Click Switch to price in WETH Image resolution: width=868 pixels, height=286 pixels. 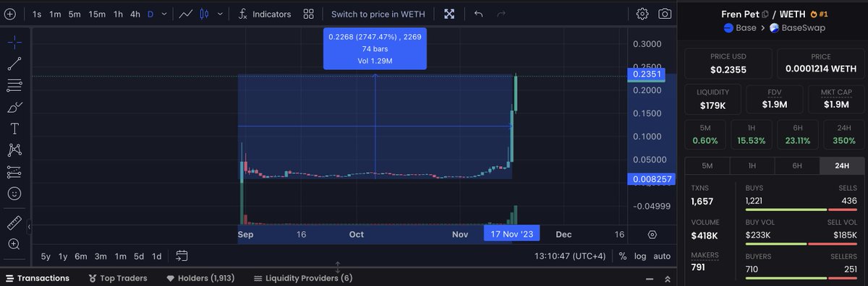point(378,14)
